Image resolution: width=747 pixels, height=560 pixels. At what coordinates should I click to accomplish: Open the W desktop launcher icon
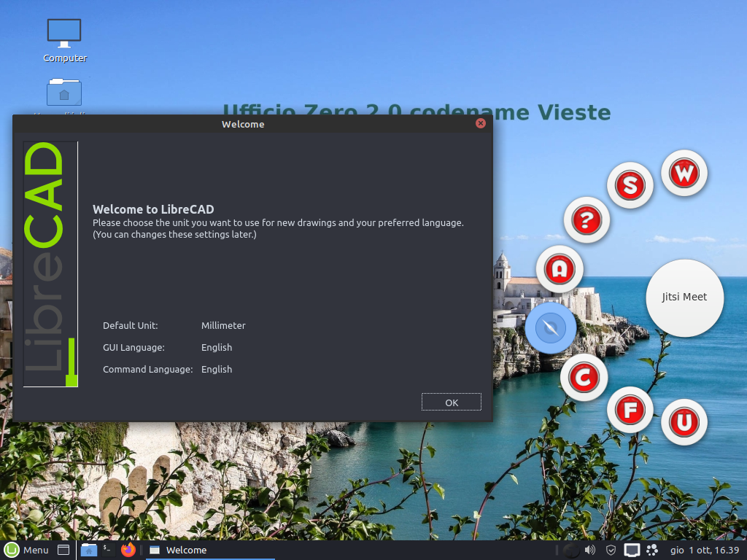point(684,173)
